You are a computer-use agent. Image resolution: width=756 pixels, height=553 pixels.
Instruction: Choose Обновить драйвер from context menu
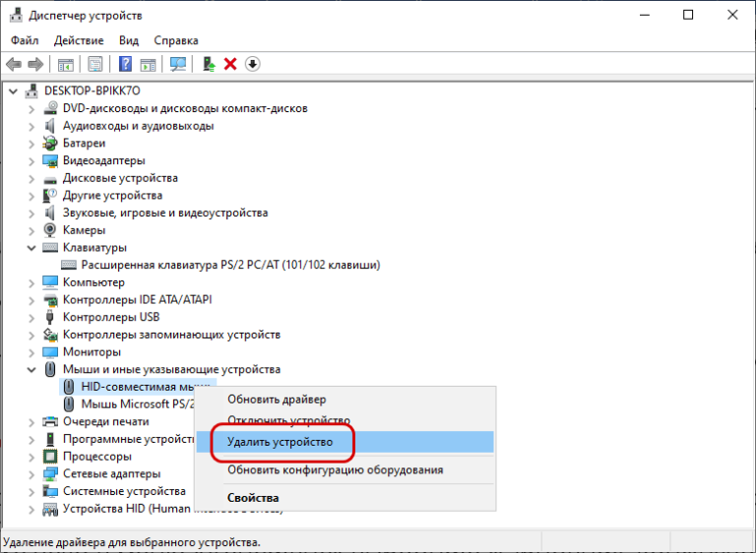coord(277,399)
